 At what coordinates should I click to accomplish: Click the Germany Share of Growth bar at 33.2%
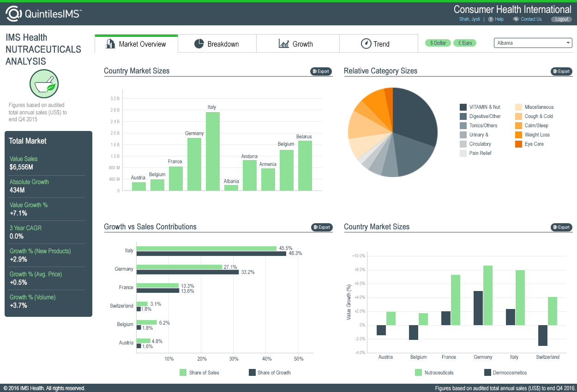187,272
